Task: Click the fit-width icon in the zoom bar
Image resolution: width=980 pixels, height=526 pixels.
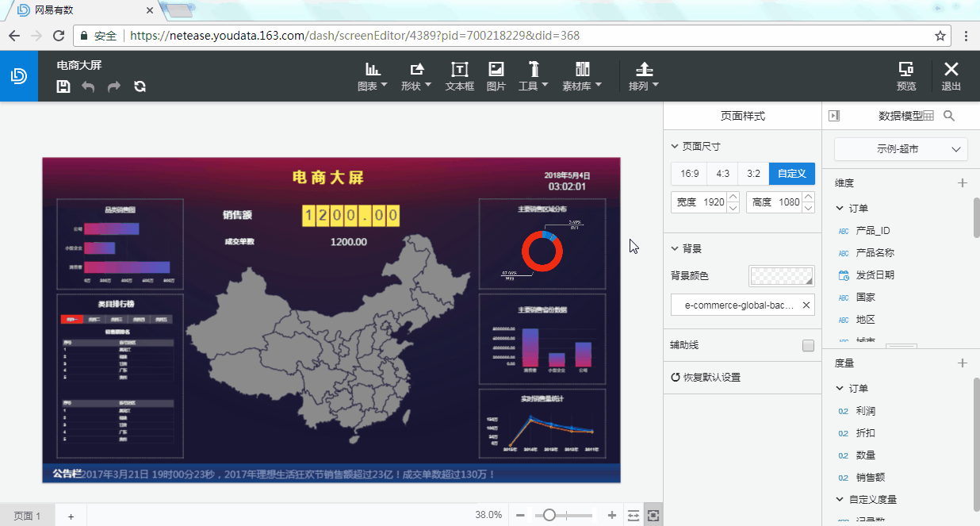Action: [x=634, y=516]
